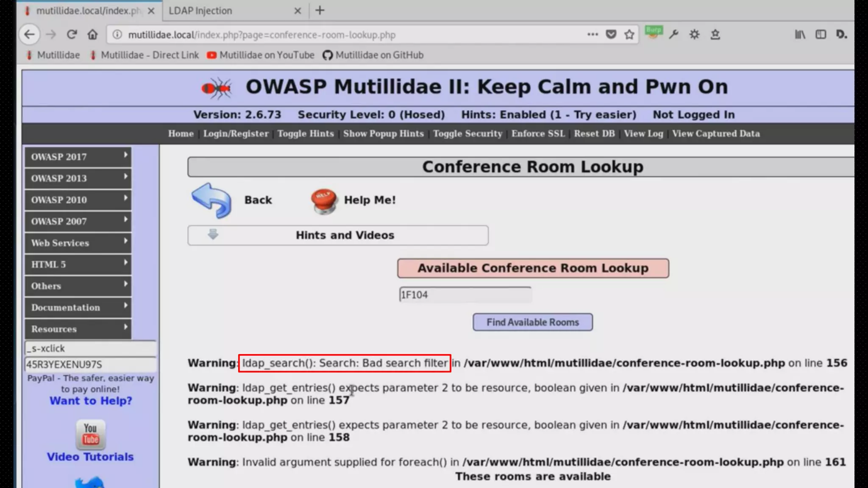Expand the Web Services menu
The image size is (868, 488).
click(78, 243)
